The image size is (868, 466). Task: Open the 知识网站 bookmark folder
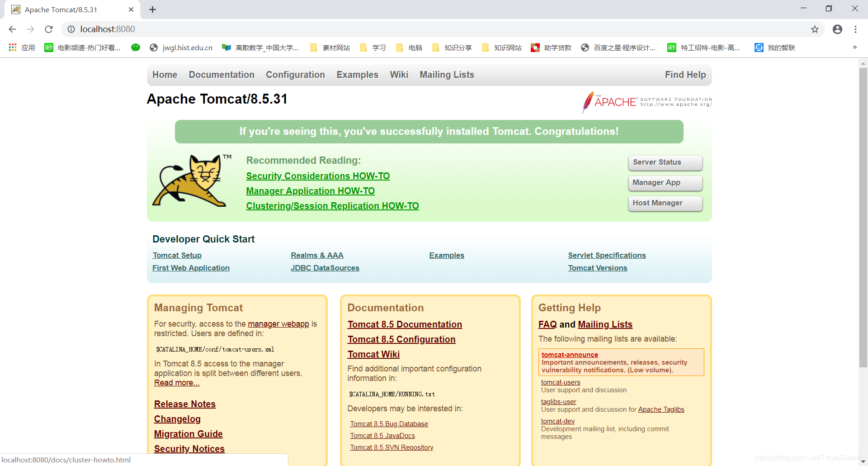click(x=502, y=48)
